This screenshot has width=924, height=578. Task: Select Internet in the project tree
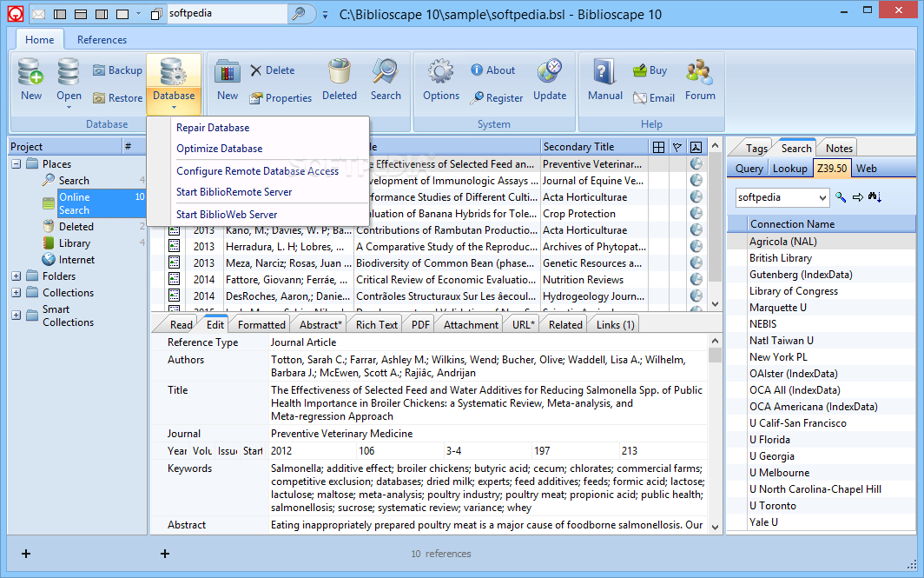pyautogui.click(x=76, y=260)
